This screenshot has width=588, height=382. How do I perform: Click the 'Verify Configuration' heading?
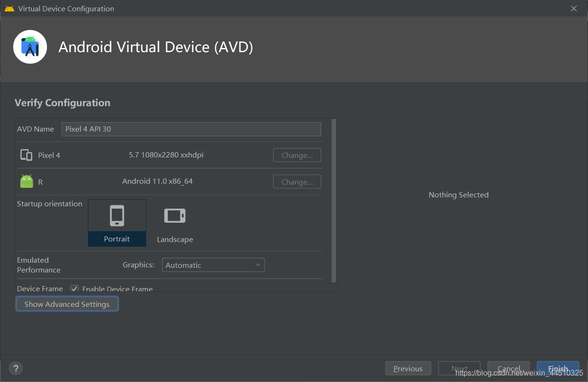(x=63, y=103)
